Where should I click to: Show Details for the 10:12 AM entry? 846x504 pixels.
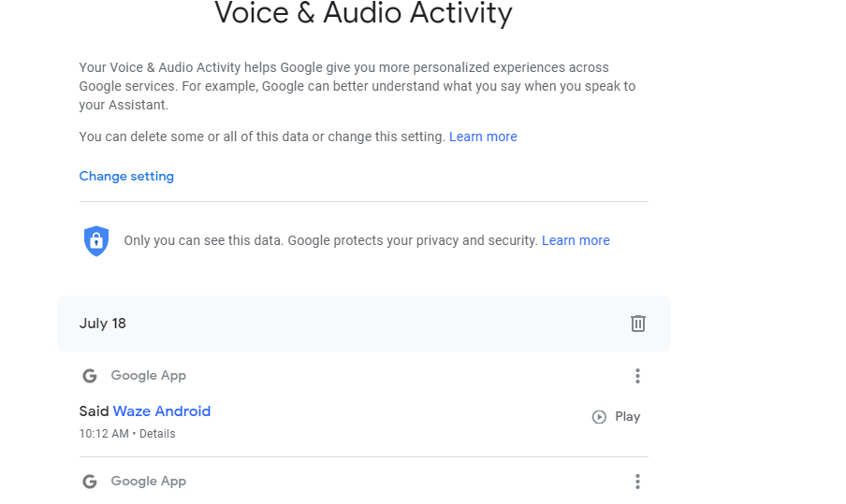click(157, 434)
